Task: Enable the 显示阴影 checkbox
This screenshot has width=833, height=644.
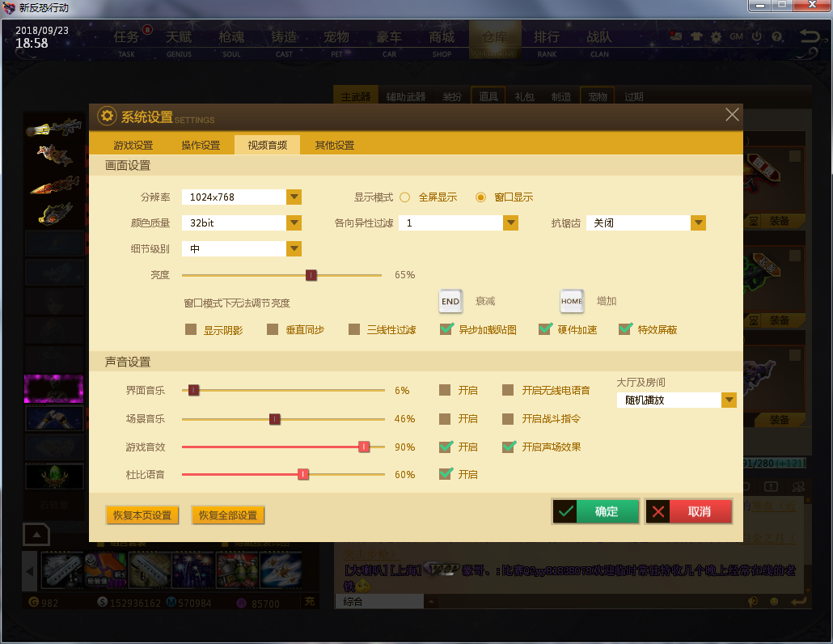Action: (x=191, y=329)
